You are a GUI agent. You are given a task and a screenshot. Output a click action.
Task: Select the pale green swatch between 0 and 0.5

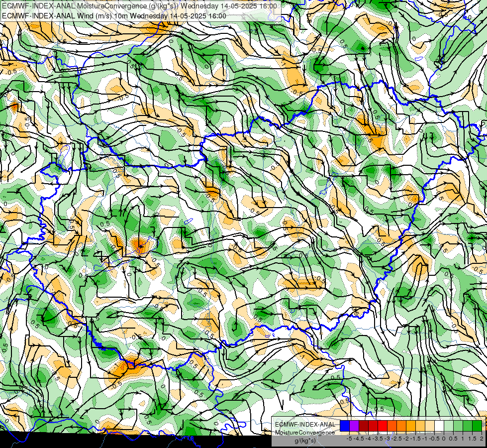click(449, 426)
